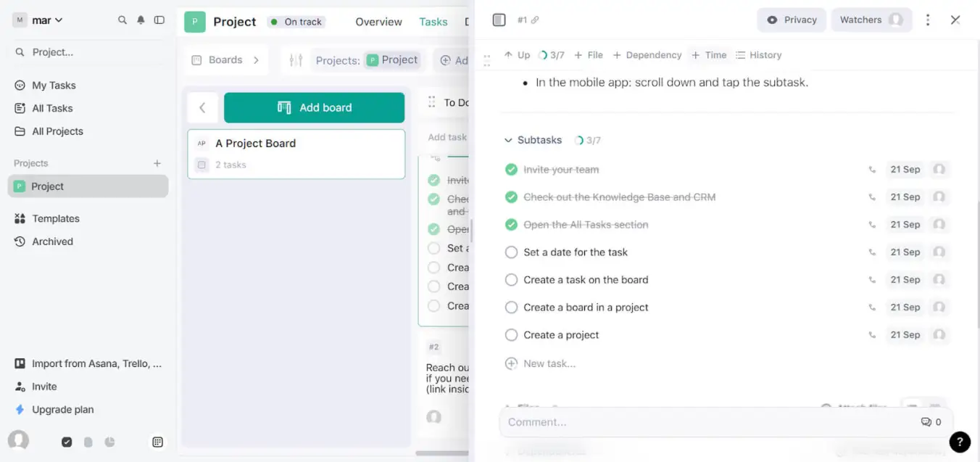Switch to the Overview tab
Screen dimensions: 980x462
pos(378,22)
